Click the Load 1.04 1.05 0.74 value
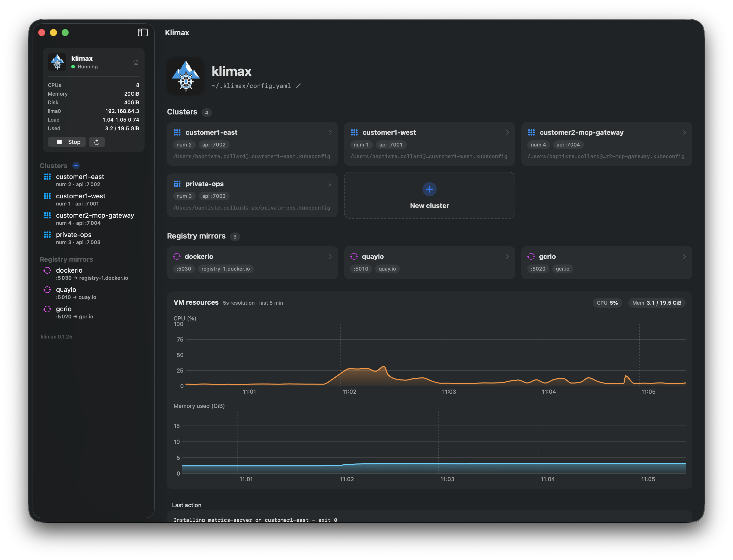 (121, 120)
